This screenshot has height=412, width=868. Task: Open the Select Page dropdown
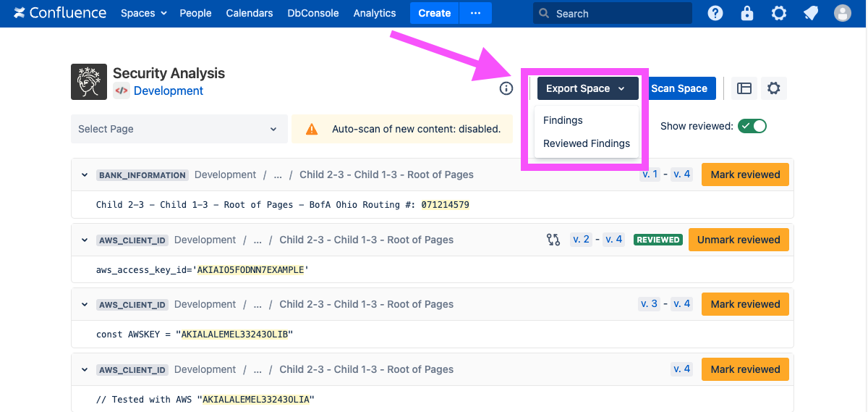point(178,129)
